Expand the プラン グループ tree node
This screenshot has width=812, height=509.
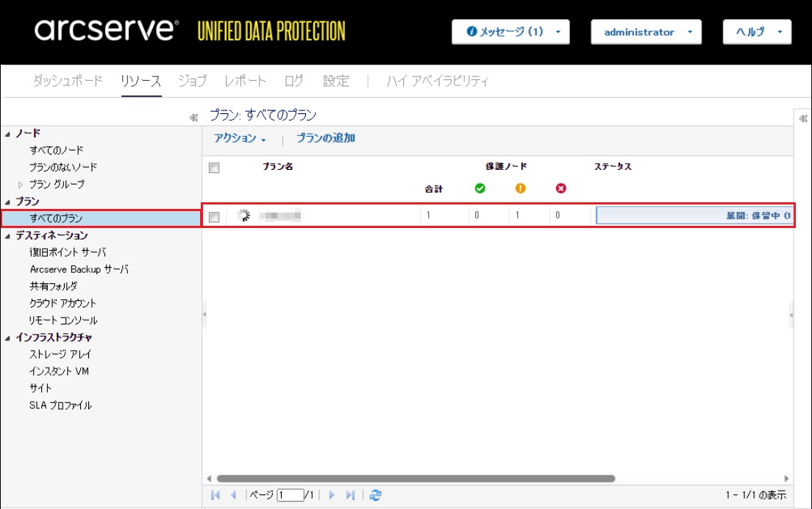21,185
